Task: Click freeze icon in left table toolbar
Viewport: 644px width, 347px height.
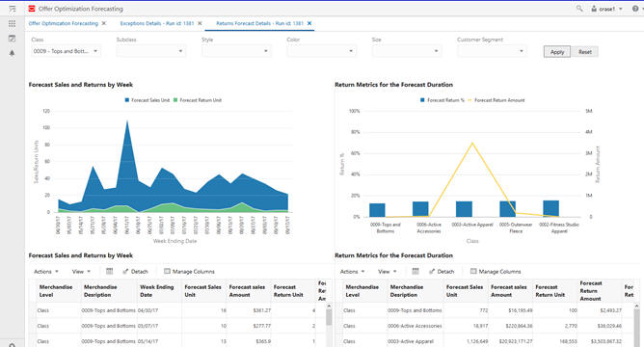Action: (109, 271)
